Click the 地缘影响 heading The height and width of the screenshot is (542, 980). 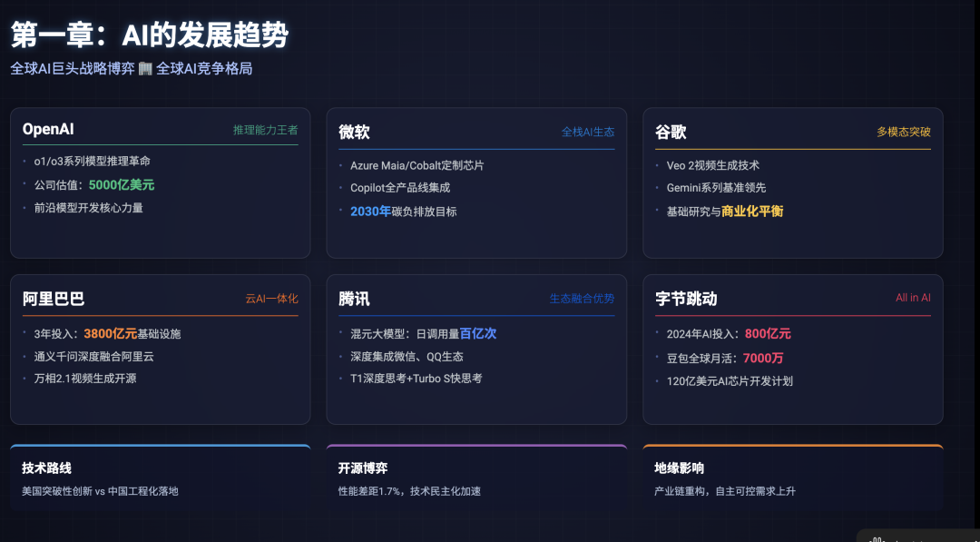(x=680, y=468)
